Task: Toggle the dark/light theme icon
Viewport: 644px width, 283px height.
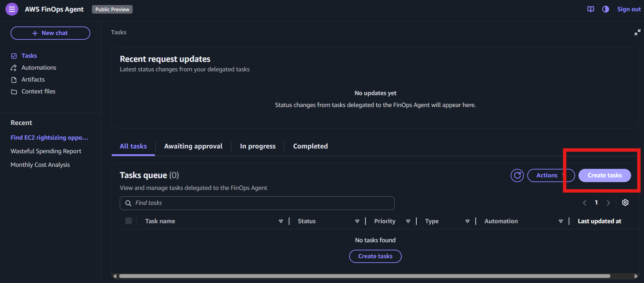Action: tap(606, 9)
